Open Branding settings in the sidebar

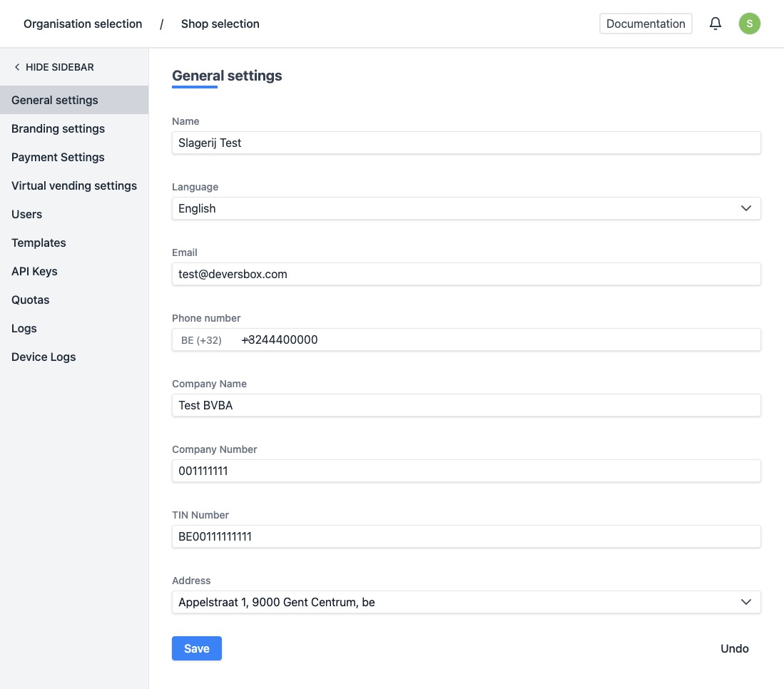coord(58,128)
